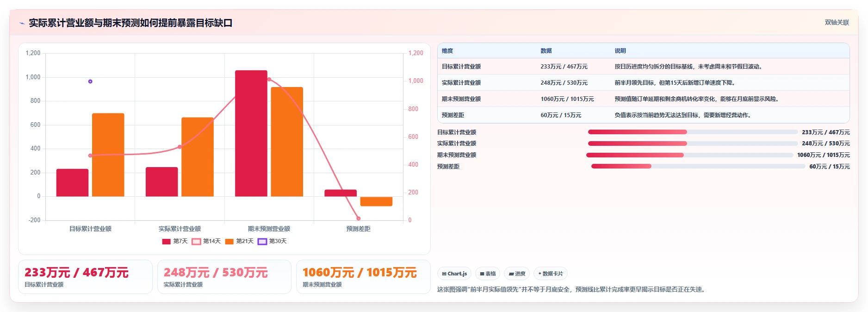Click the small icon before the card title
Image resolution: width=868 pixels, height=312 pixels.
pyautogui.click(x=22, y=23)
